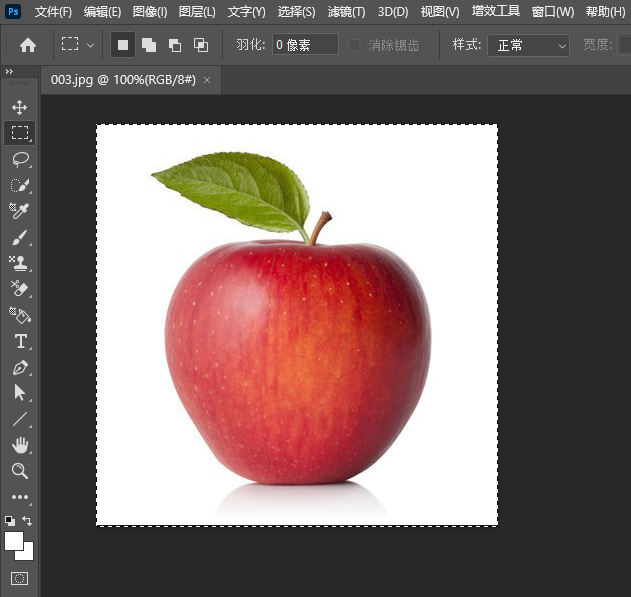Select the Horizontal Type tool
Image resolution: width=631 pixels, height=597 pixels.
coord(19,341)
